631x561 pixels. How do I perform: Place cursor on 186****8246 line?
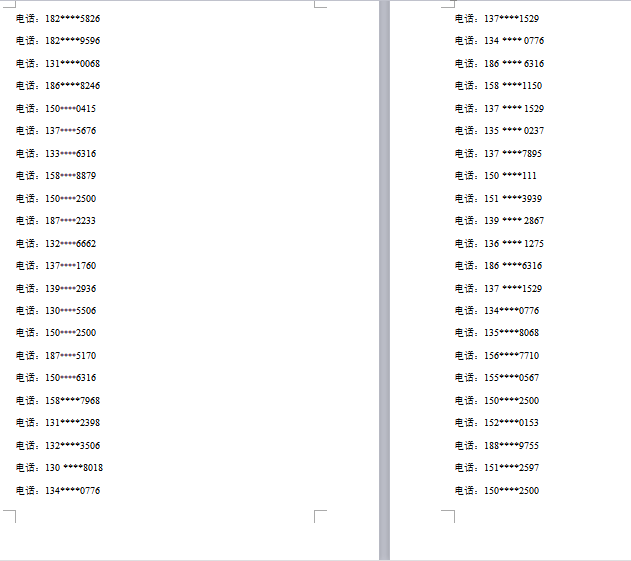click(58, 86)
